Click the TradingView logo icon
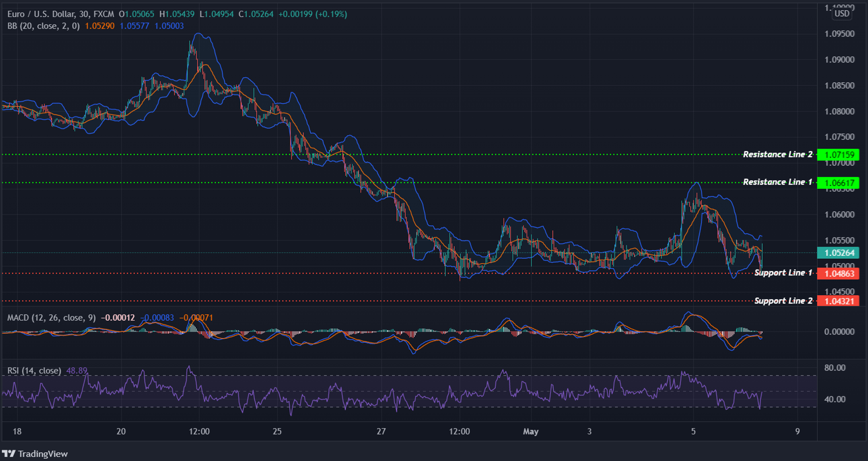The image size is (868, 461). (x=9, y=454)
